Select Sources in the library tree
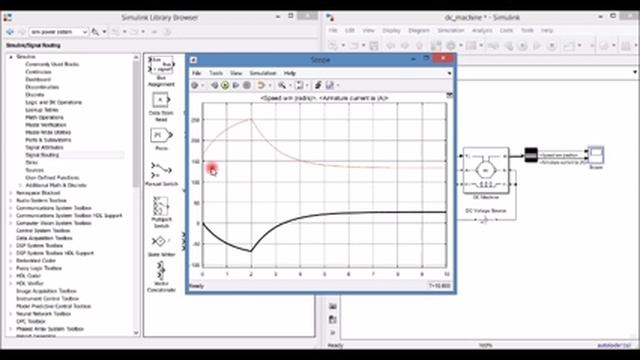The image size is (640, 360). point(34,170)
